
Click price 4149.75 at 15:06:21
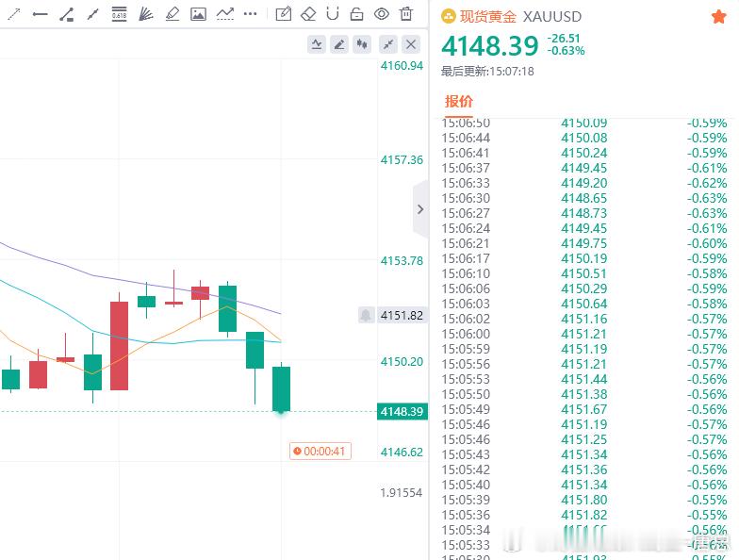point(584,243)
